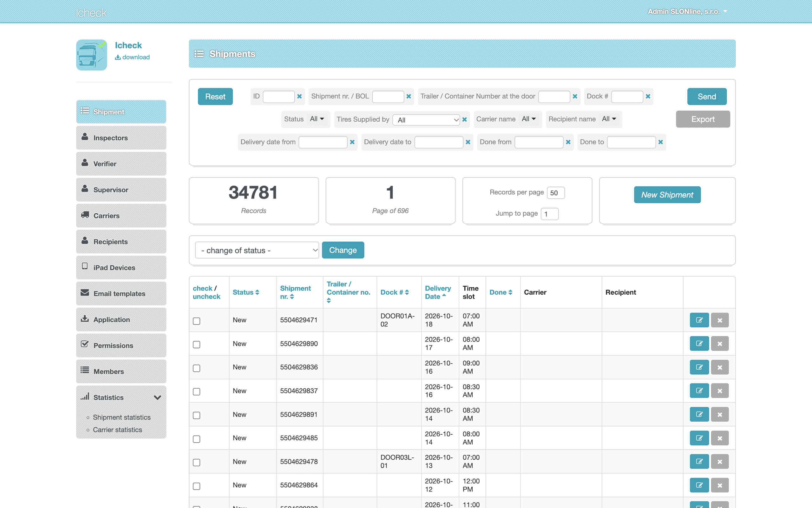Clear the Trailer / Container Number filter

575,97
